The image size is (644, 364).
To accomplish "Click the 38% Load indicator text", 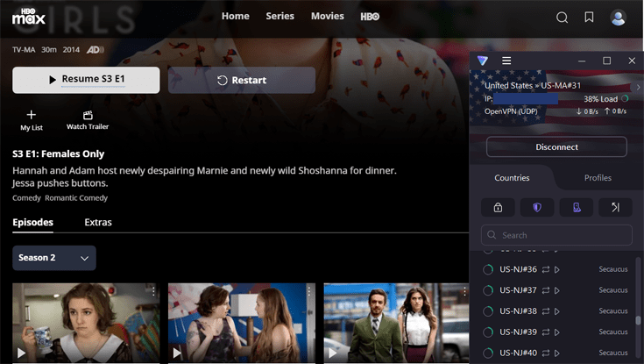I will coord(600,99).
